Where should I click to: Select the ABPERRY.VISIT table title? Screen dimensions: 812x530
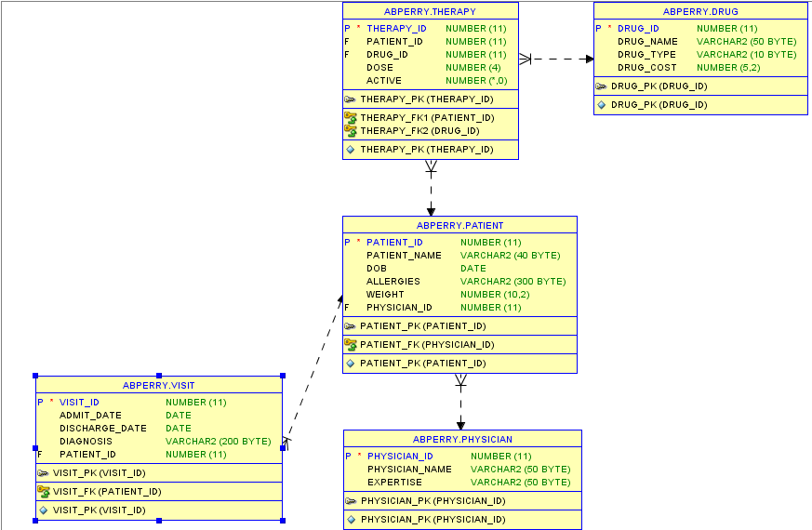click(158, 386)
